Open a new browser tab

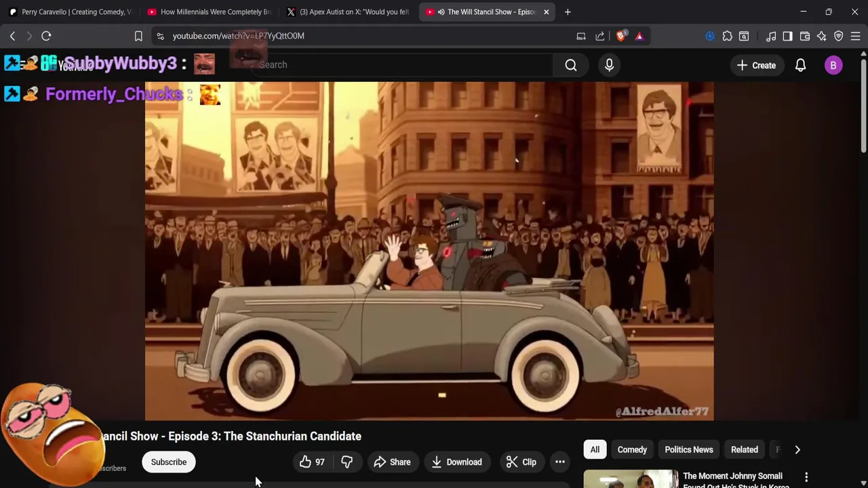point(568,12)
